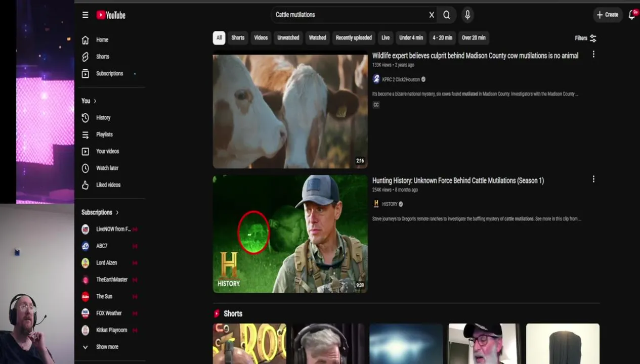Click the HISTORY channel avatar icon
This screenshot has height=364, width=640.
376,204
